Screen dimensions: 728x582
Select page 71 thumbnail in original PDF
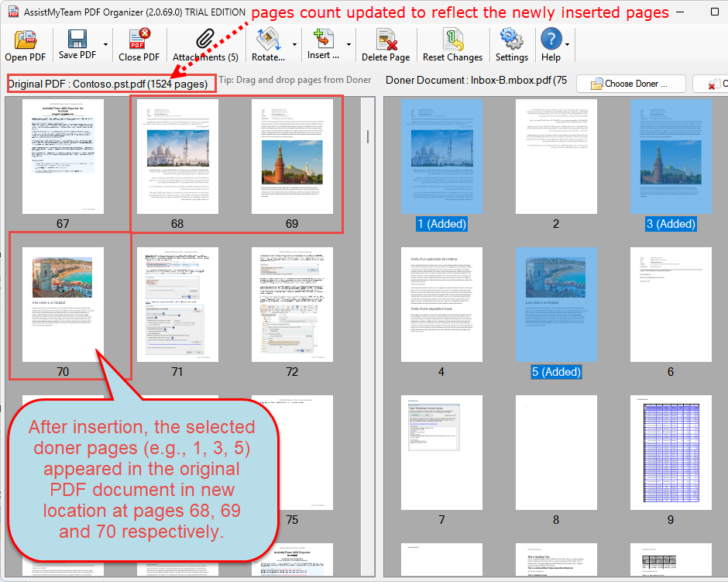coord(177,305)
